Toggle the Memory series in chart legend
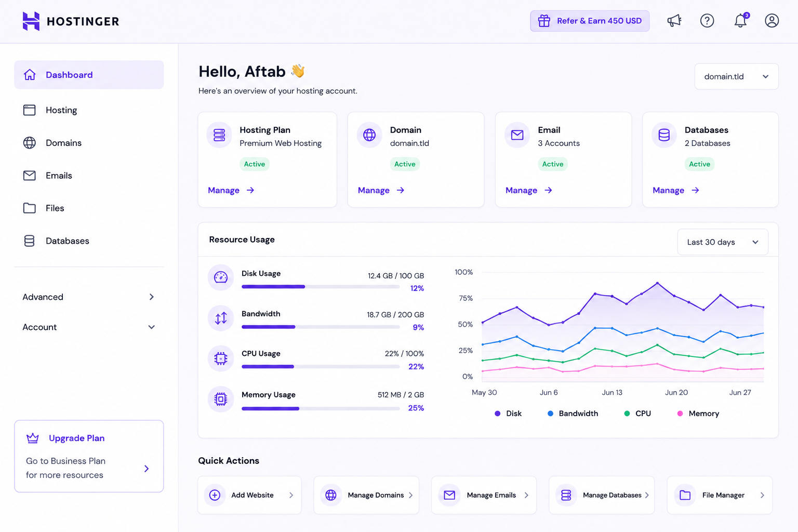Screen dimensions: 798x532 coord(698,414)
